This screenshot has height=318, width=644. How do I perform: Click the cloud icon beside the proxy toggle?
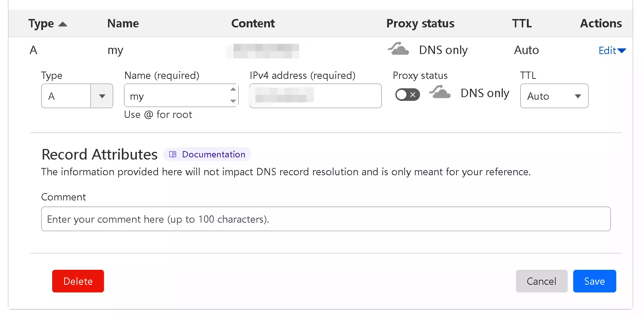[440, 92]
